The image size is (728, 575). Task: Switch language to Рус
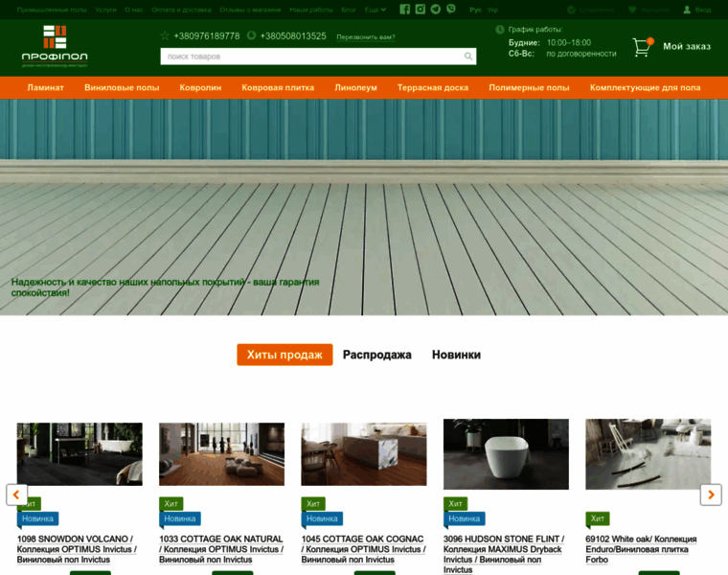click(x=475, y=10)
